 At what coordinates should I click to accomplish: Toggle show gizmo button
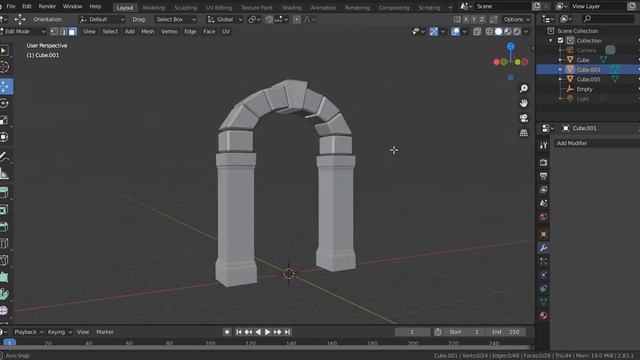[433, 31]
